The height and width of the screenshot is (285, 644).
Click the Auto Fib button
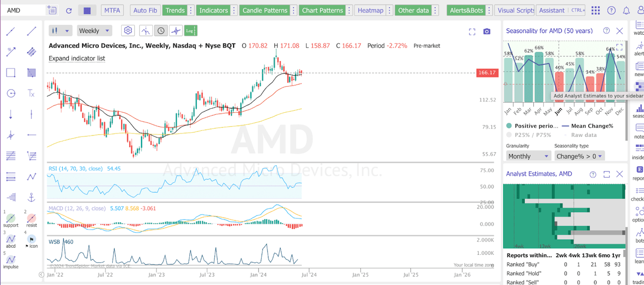145,11
